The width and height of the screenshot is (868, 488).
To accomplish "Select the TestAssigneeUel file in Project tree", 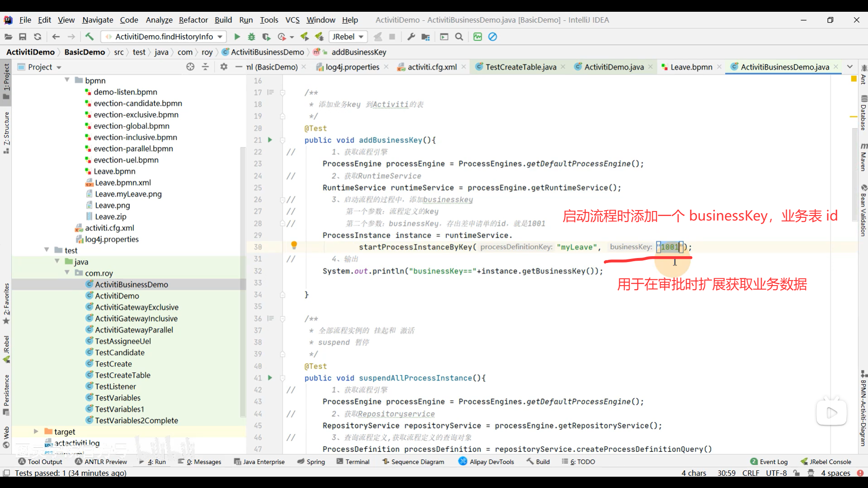I will [123, 341].
